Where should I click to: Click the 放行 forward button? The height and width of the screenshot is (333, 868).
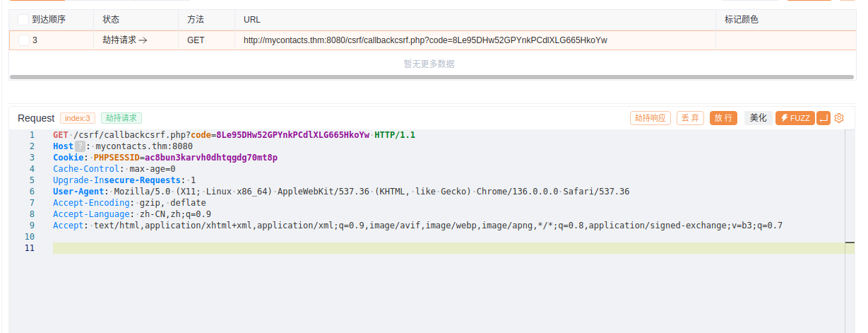pos(723,118)
